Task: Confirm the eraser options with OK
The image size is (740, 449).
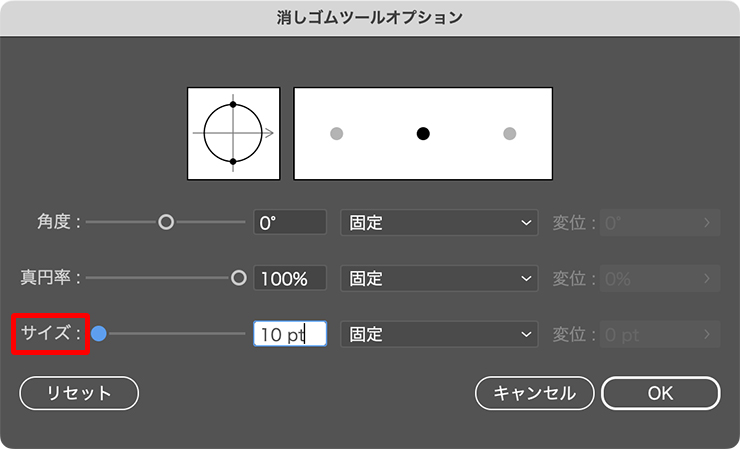Action: tap(660, 393)
